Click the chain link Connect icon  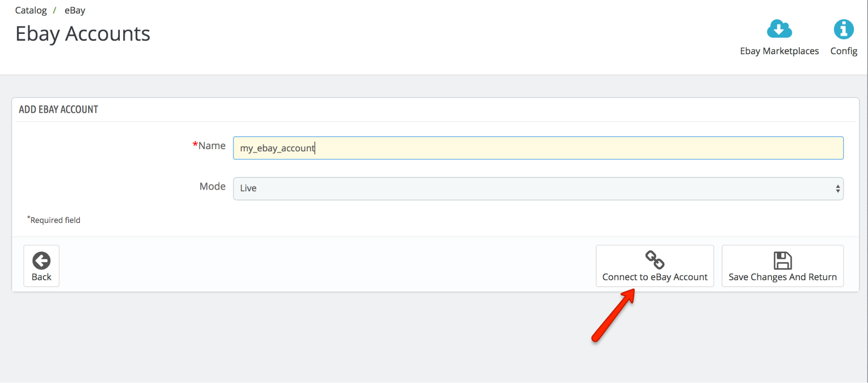[x=655, y=260]
